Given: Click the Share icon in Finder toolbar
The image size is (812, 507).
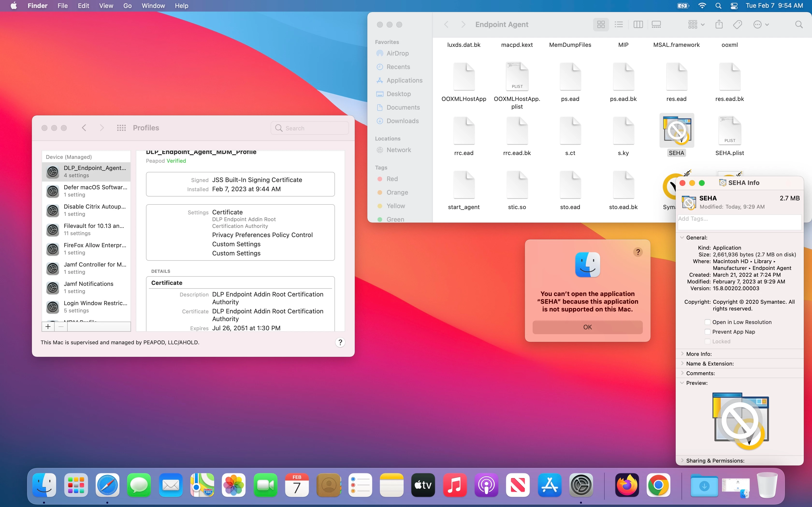Looking at the screenshot, I should coord(719,24).
